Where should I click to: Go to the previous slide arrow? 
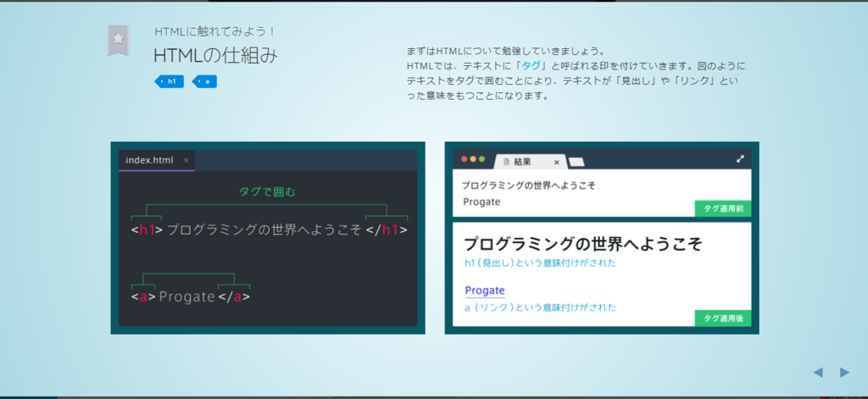click(x=818, y=373)
